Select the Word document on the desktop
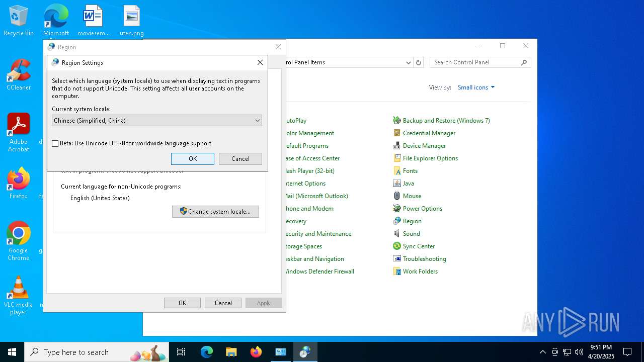The width and height of the screenshot is (644, 362). coord(93,21)
